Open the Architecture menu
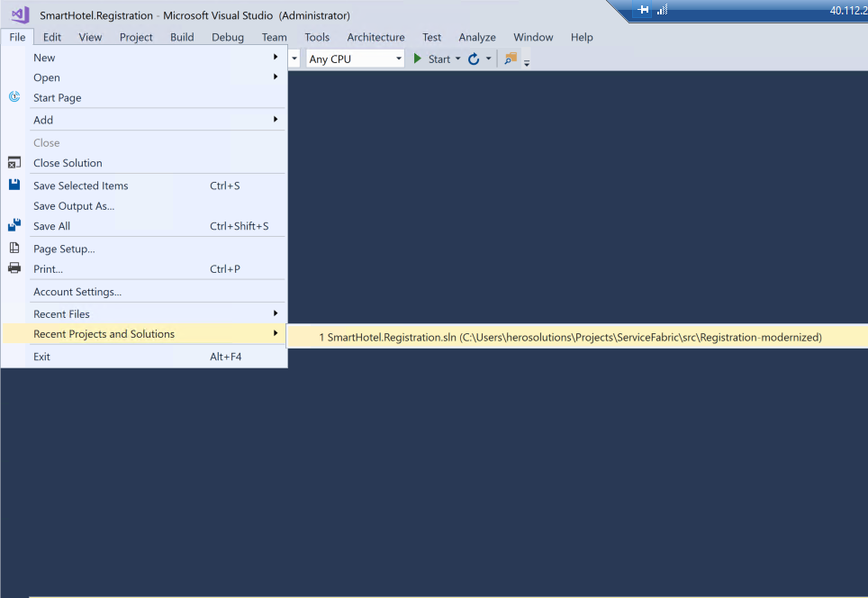The image size is (868, 598). pos(375,37)
